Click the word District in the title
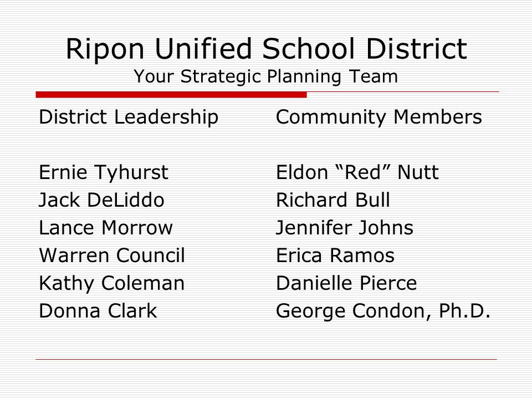Viewport: 532px width, 399px height. point(417,49)
